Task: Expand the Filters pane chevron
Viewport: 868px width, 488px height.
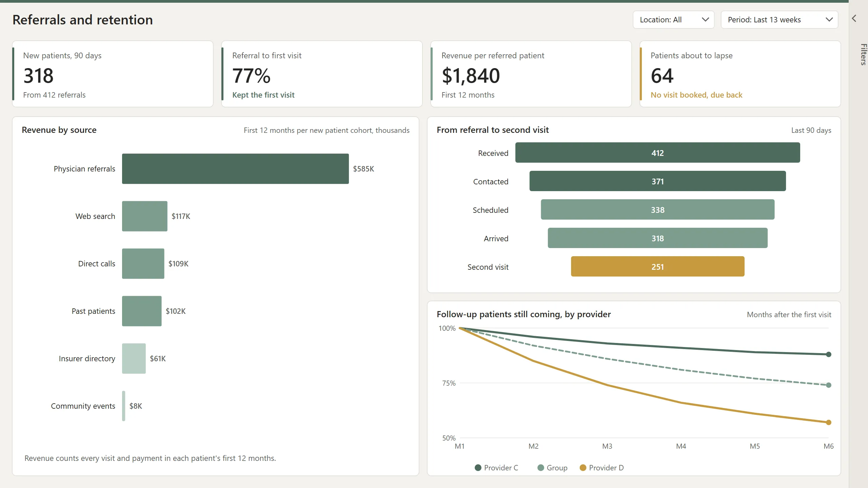Action: (854, 18)
